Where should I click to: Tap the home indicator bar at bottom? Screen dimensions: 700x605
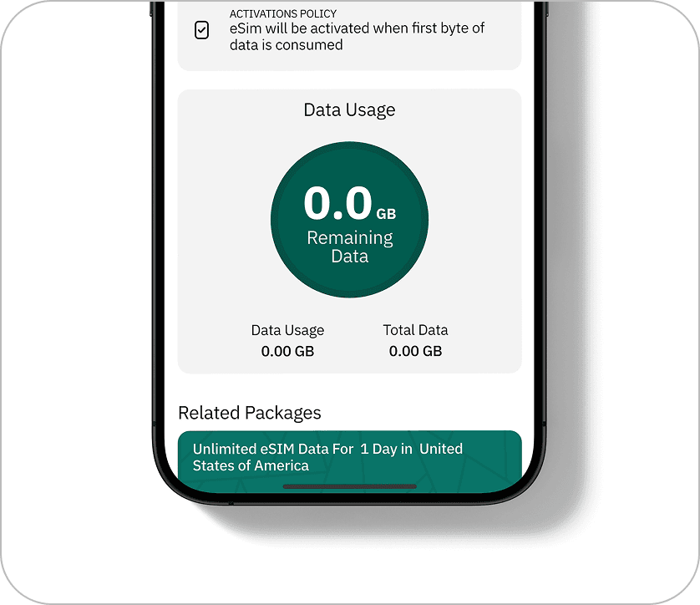coord(349,486)
